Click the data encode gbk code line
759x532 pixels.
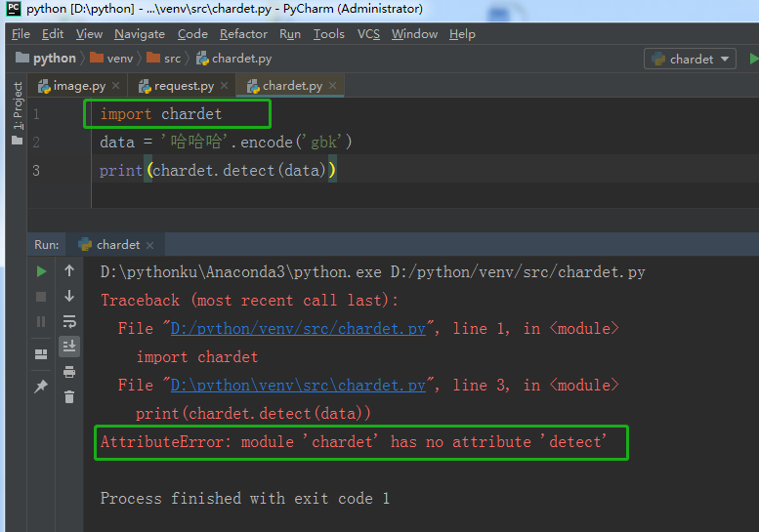coord(226,143)
